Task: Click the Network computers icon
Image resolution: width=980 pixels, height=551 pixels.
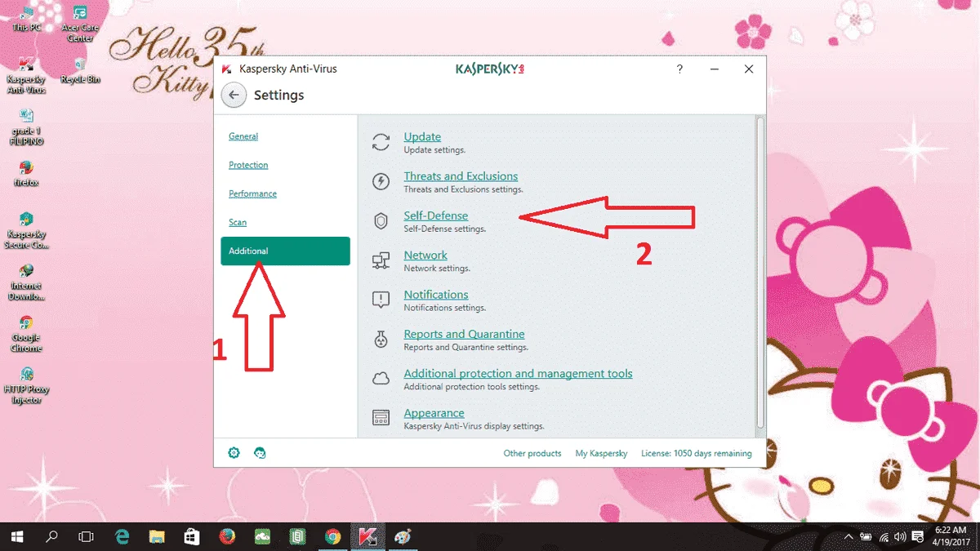Action: click(381, 260)
